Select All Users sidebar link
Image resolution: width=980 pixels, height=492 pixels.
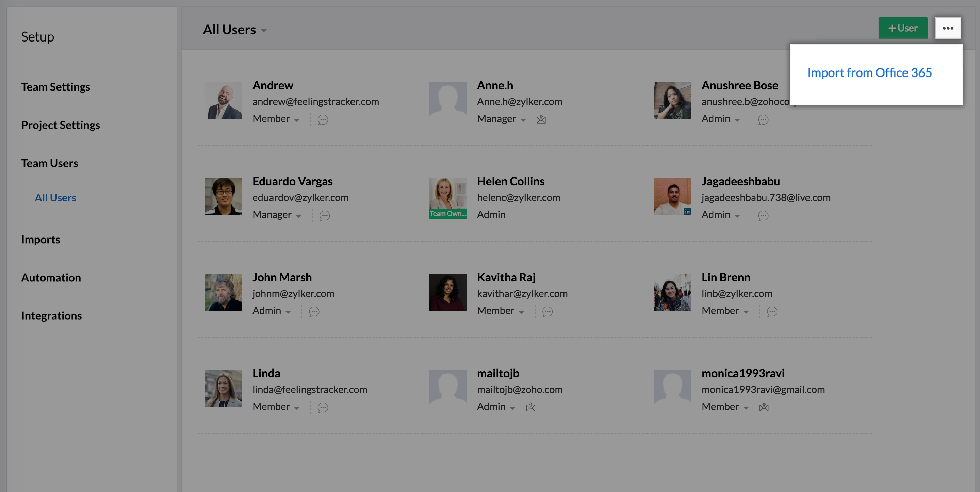55,197
